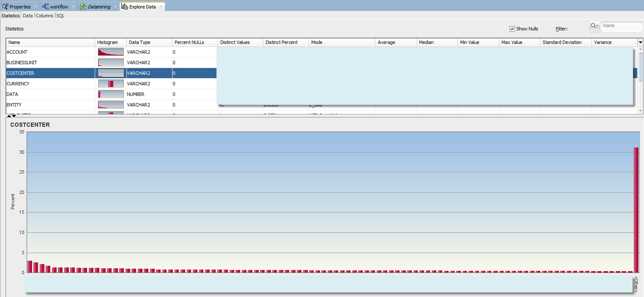Click the COSTCENTER histogram thumbnail
This screenshot has height=297, width=644.
click(111, 73)
